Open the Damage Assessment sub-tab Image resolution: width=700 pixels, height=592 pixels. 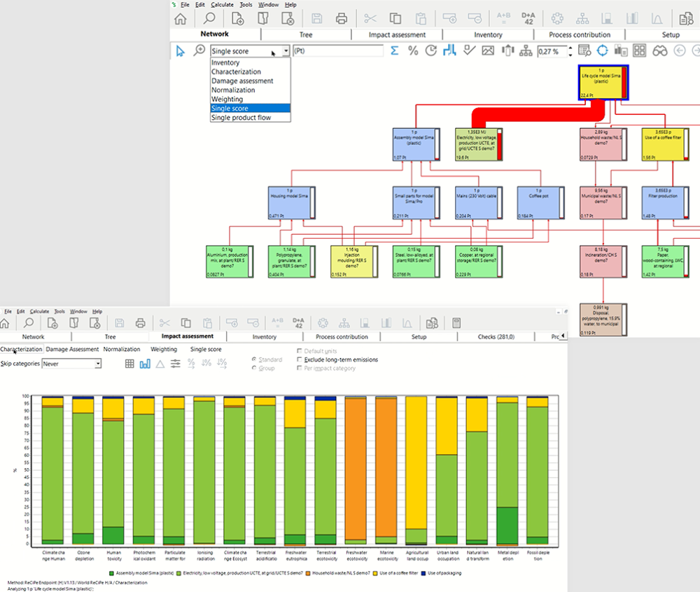coord(72,349)
